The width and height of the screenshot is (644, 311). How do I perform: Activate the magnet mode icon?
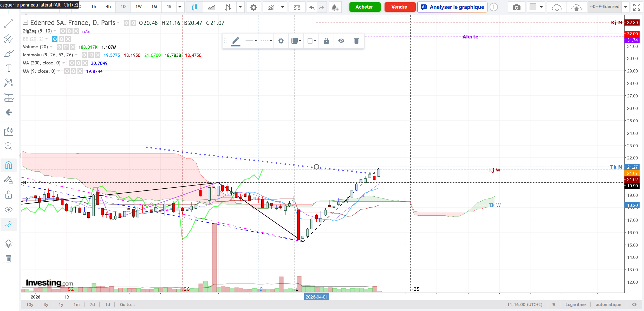click(9, 165)
